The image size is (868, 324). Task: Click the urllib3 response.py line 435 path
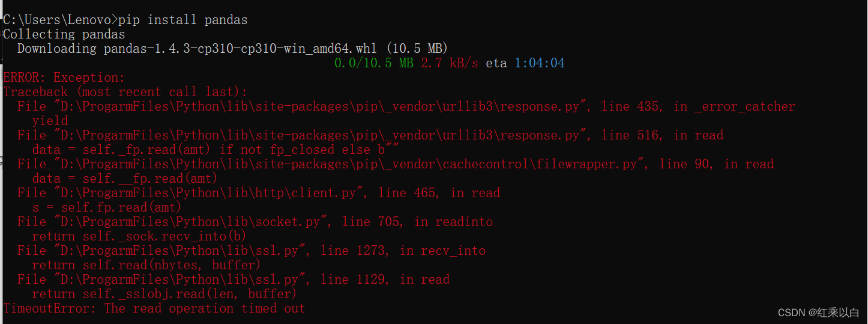pyautogui.click(x=319, y=106)
